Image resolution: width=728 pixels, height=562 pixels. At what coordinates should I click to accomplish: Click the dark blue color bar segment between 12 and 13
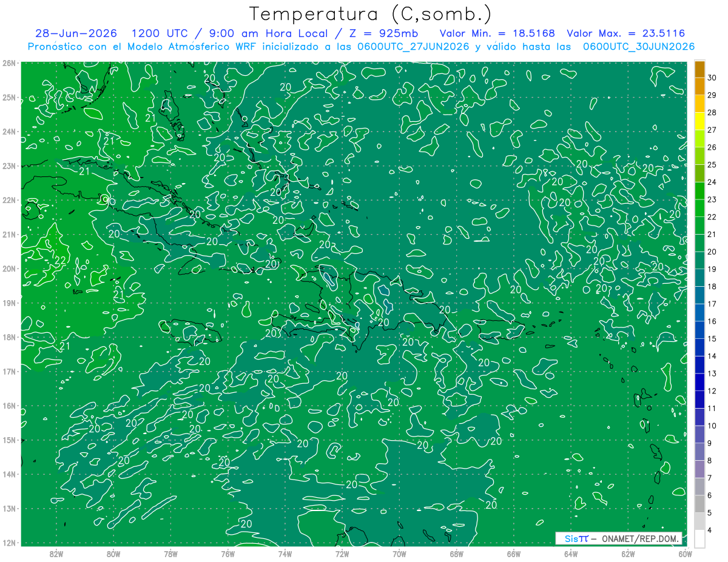click(x=699, y=382)
